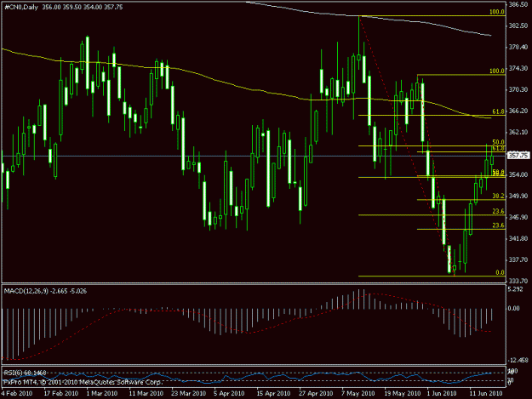
Task: Click the -12.458 MACD scale value
Action: [518, 360]
